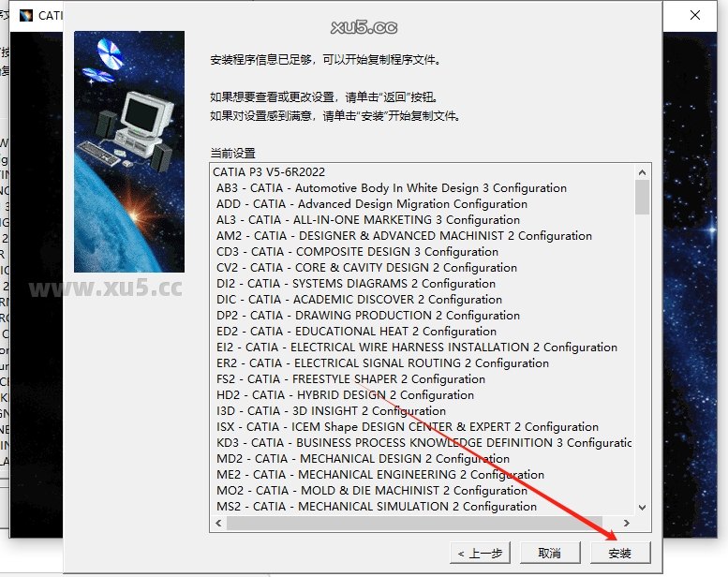
Task: Click the 安装 install button
Action: click(619, 553)
